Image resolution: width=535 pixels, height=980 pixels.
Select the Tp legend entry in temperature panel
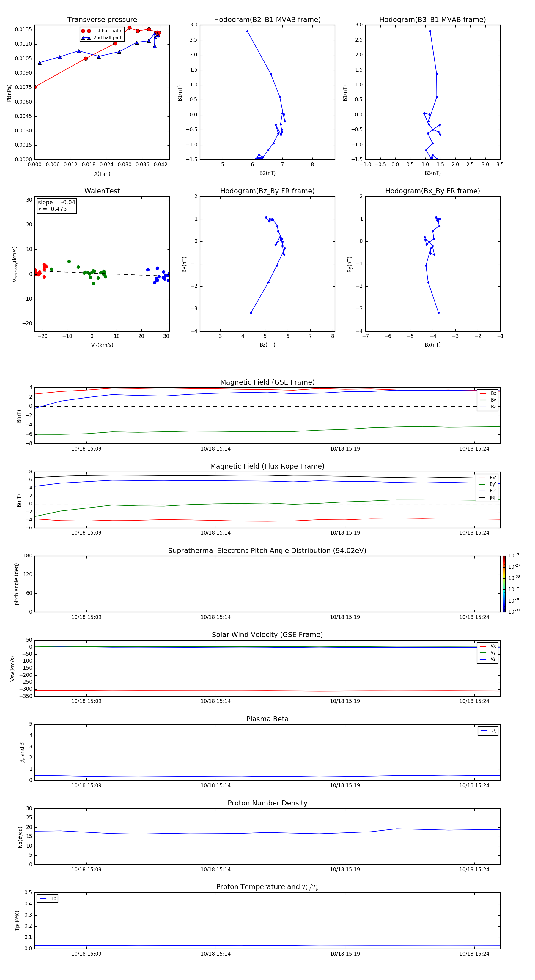click(x=48, y=899)
